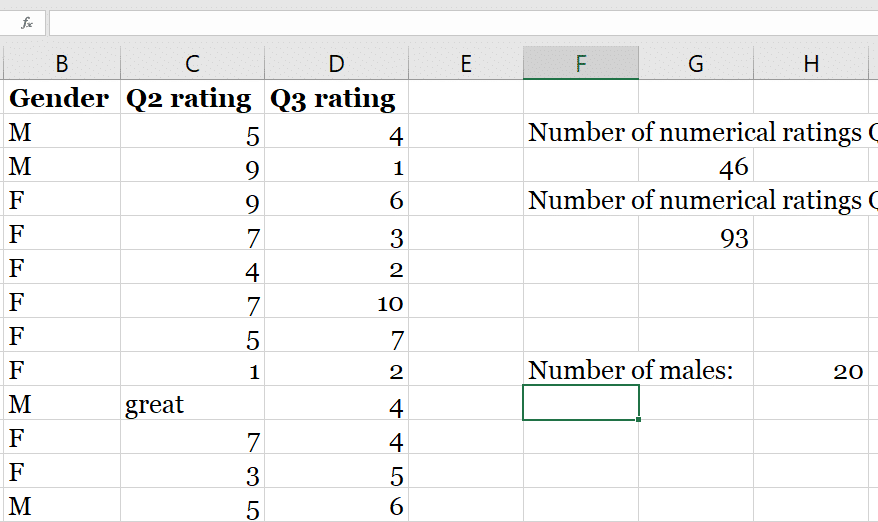Click the Q2 rating header cell
878x522 pixels.
tap(192, 97)
